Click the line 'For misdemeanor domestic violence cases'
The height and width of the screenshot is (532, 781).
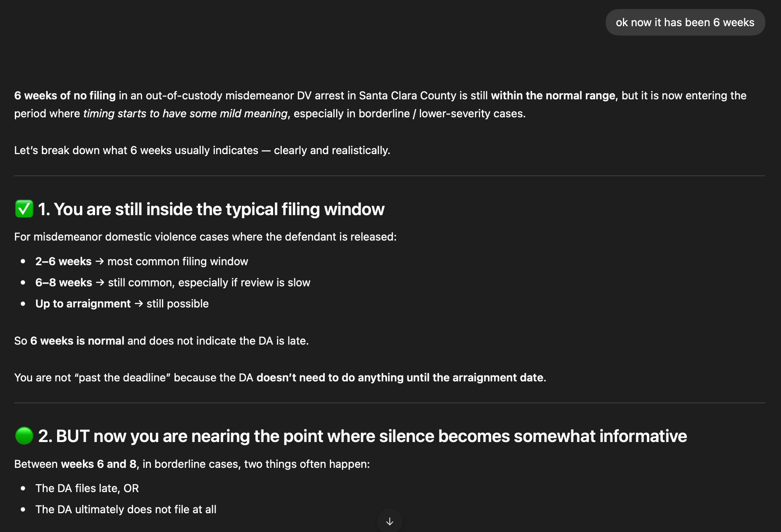coord(205,237)
